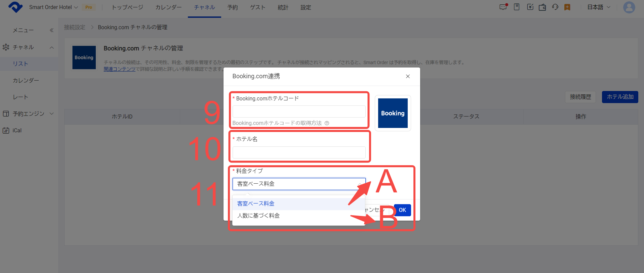
Task: Select 客室ベース料金 option in list
Action: 299,204
